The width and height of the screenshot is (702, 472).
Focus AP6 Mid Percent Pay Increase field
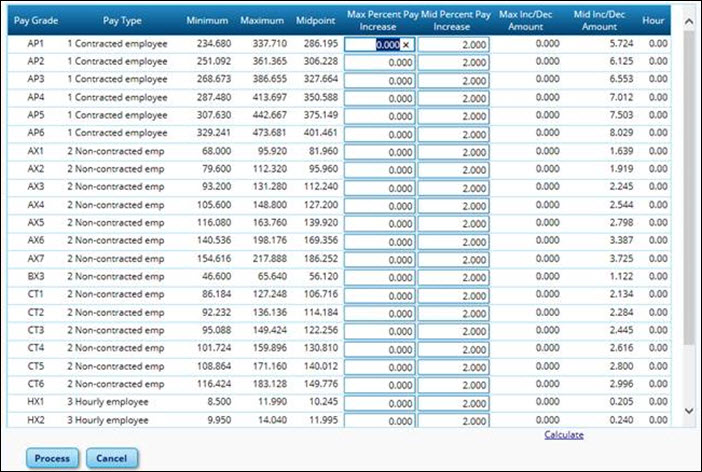coord(454,134)
